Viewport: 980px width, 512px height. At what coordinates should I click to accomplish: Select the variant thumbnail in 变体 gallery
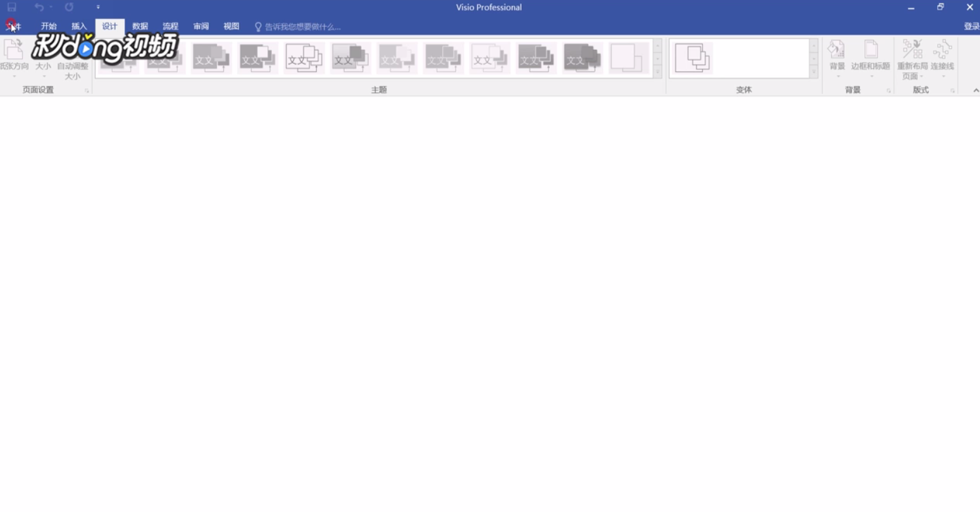point(692,58)
